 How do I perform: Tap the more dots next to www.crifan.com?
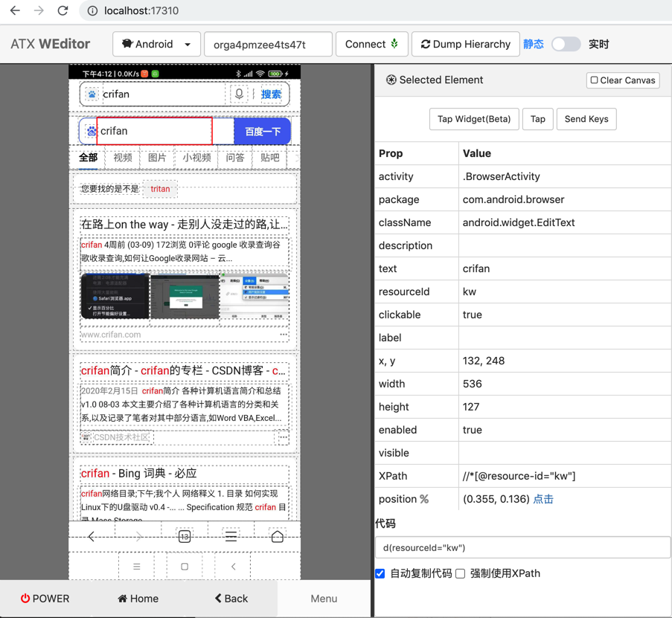pos(284,335)
